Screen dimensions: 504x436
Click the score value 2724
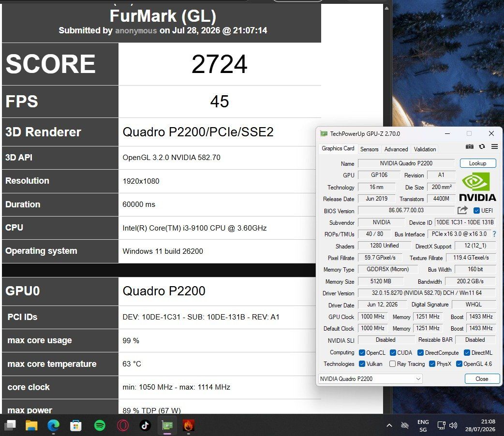(220, 64)
